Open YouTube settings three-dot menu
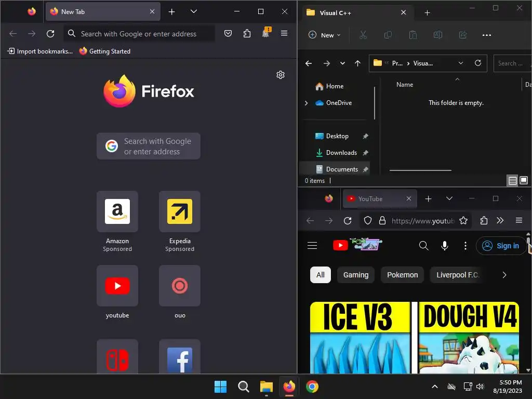Screen dimensions: 532x399 465,245
